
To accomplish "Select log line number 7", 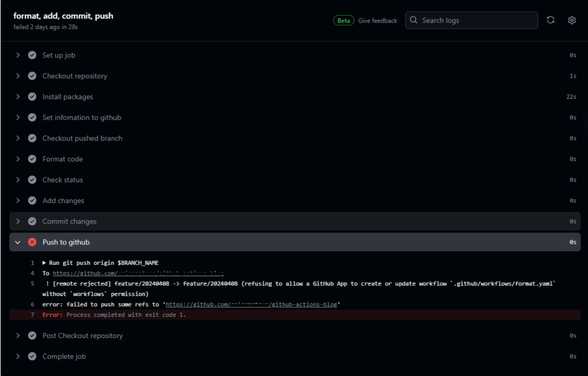I will coord(33,315).
